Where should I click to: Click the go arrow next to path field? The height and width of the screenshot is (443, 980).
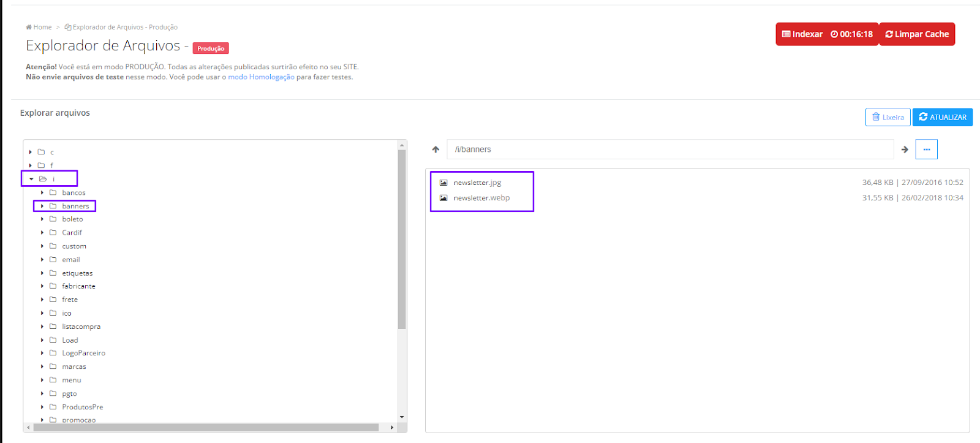point(905,150)
